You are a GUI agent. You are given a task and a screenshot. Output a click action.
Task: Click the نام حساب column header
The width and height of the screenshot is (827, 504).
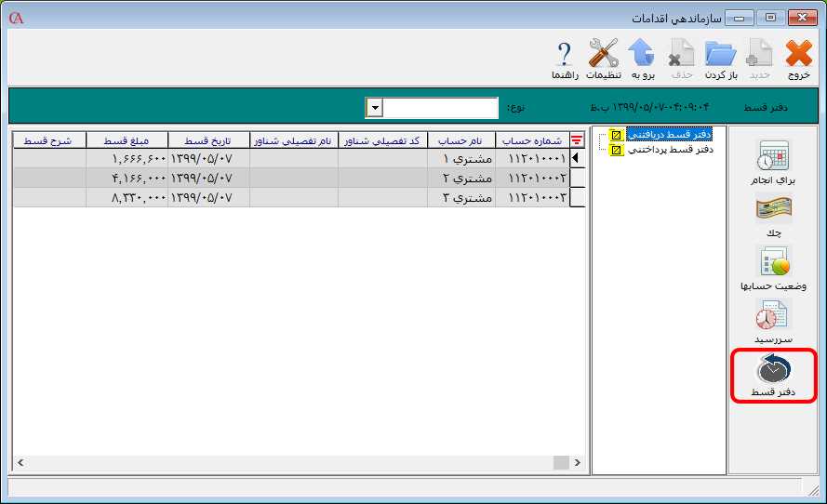[460, 140]
